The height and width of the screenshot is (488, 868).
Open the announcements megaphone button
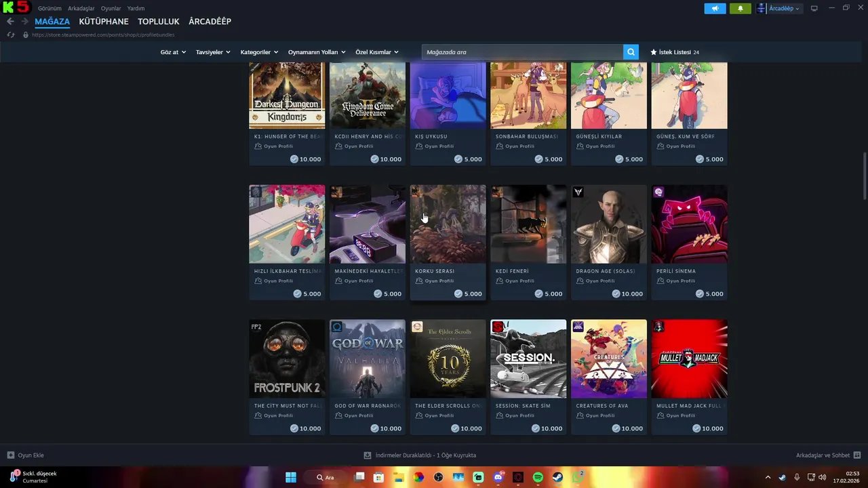[x=715, y=8]
